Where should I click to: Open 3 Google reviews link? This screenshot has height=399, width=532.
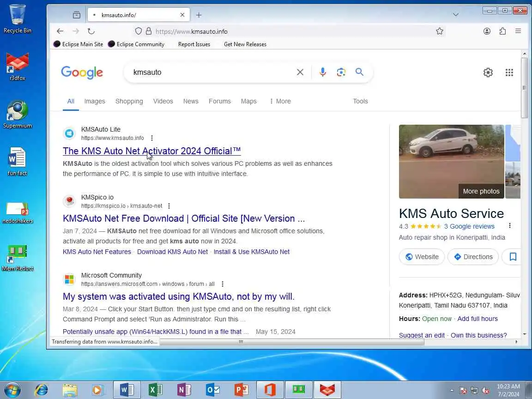coord(469,226)
